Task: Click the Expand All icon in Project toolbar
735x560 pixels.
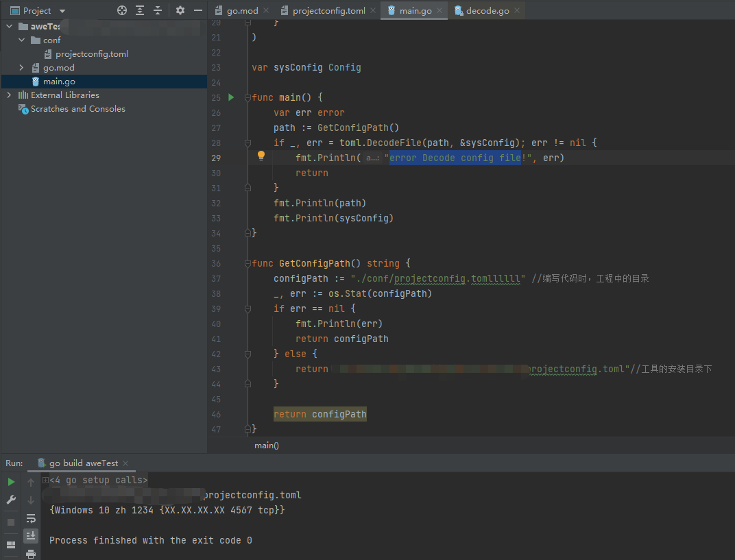Action: pyautogui.click(x=139, y=10)
